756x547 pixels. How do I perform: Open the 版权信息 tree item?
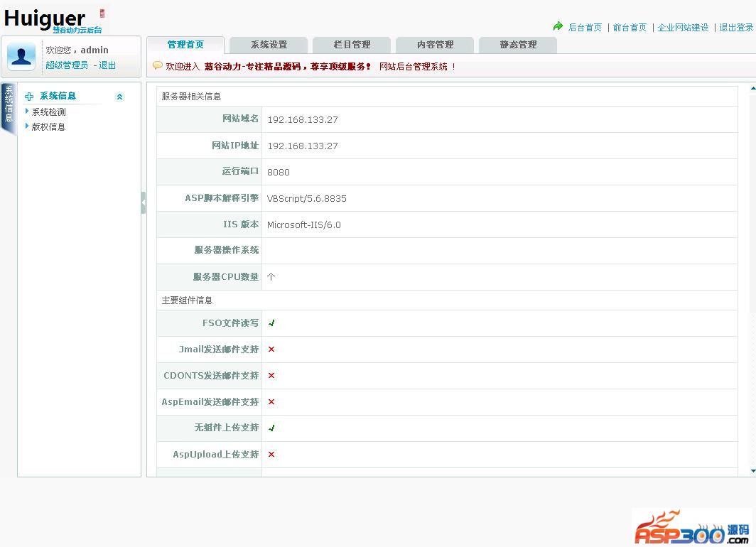pyautogui.click(x=48, y=127)
